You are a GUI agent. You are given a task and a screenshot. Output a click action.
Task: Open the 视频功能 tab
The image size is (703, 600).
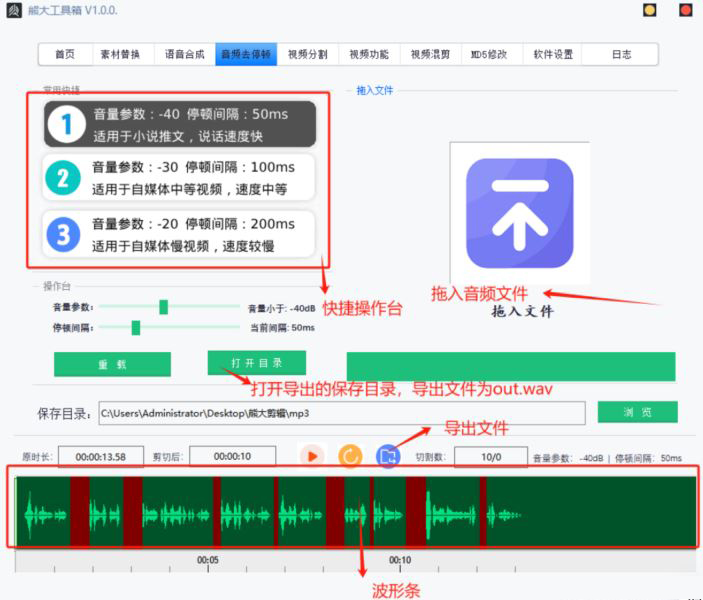(x=369, y=54)
